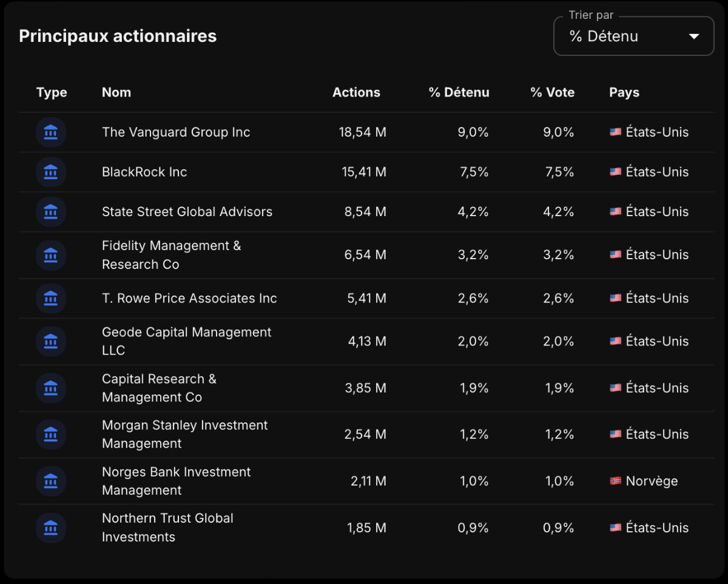Click the Trier par dropdown arrow
This screenshot has width=728, height=584.
694,36
